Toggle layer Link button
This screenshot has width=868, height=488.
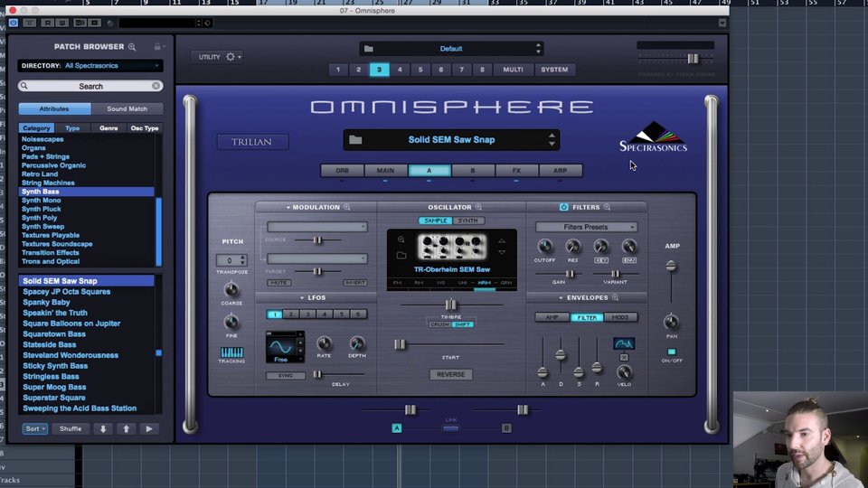pyautogui.click(x=450, y=428)
